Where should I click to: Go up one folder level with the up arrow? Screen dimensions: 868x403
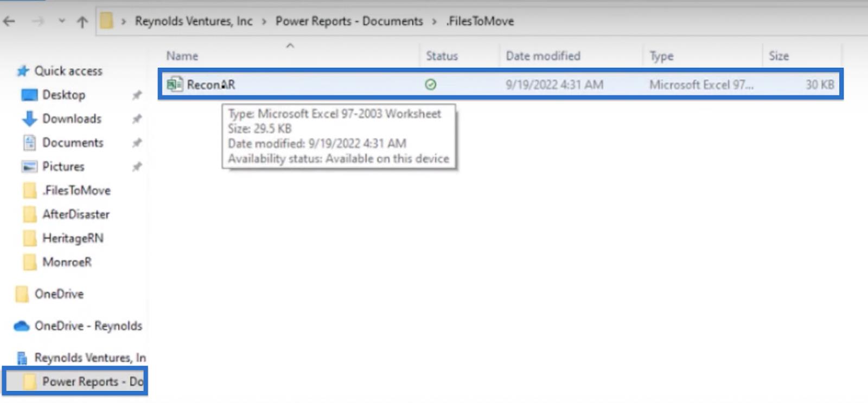point(82,22)
